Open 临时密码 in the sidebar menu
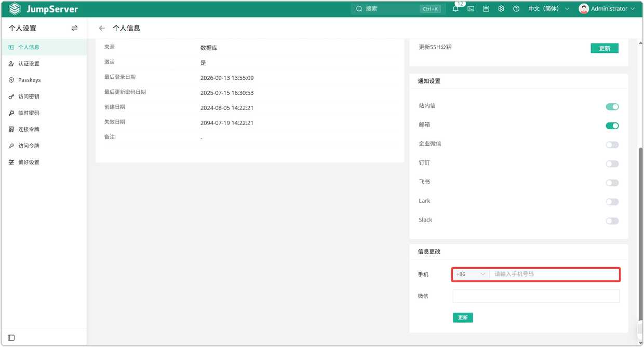Screen dimensions: 644x347 pyautogui.click(x=44, y=113)
